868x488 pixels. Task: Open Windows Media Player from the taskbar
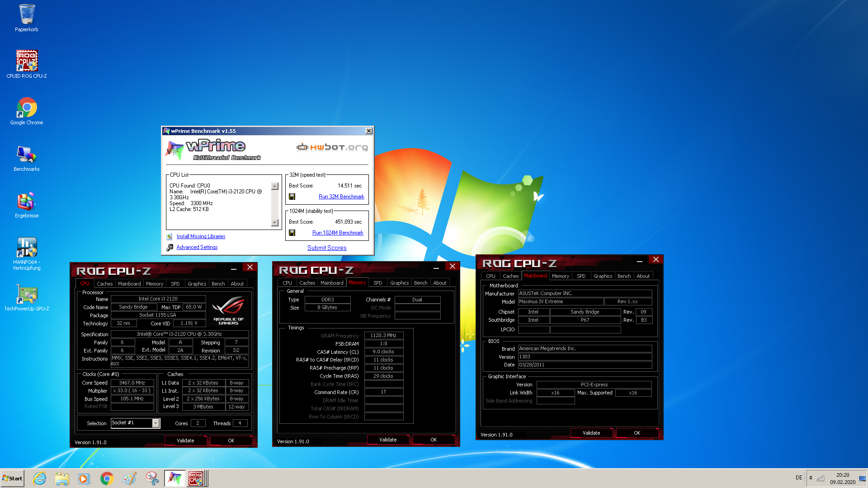coord(84,479)
